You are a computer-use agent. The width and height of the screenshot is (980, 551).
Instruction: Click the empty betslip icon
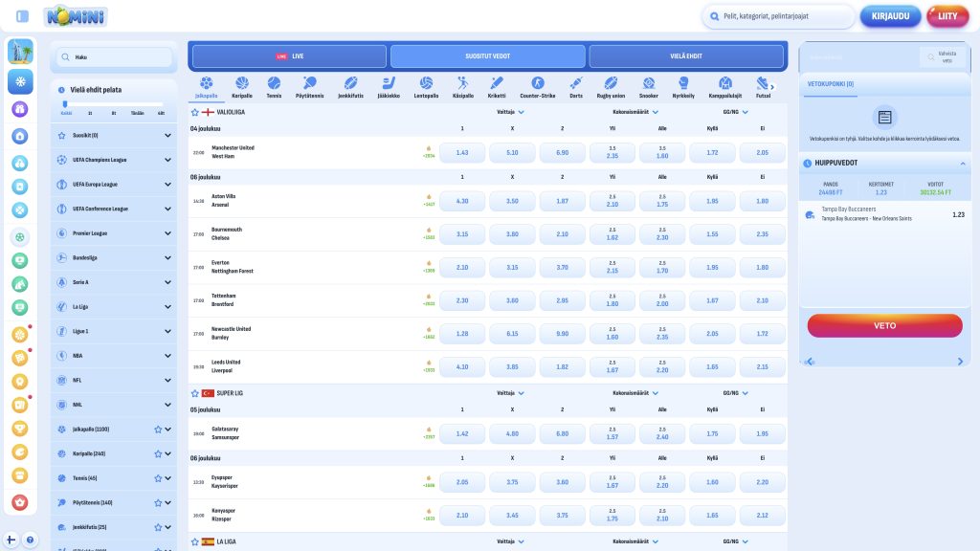(884, 117)
